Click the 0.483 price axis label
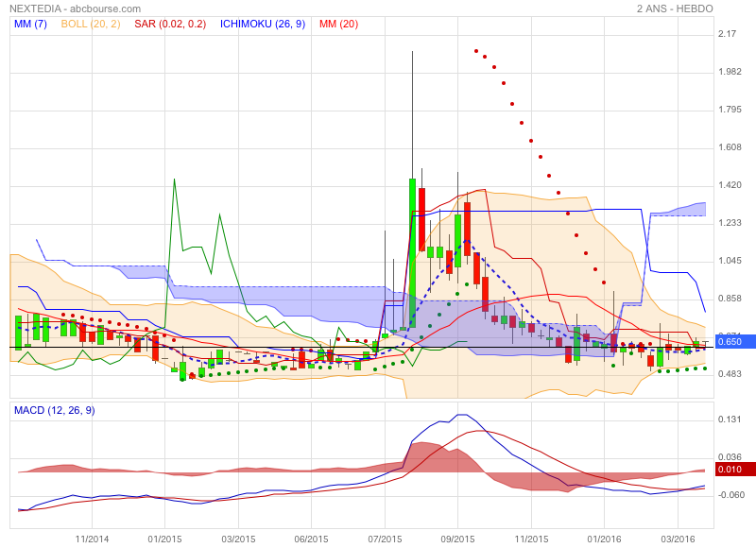 coord(730,374)
